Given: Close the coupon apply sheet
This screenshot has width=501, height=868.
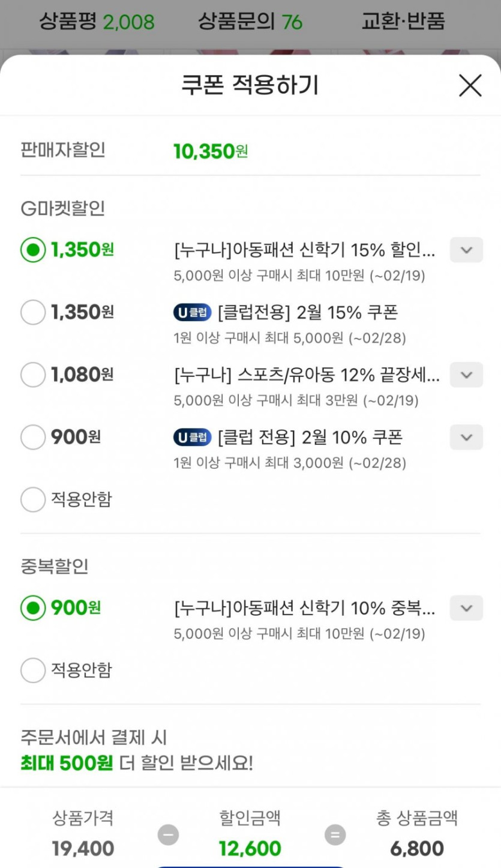Looking at the screenshot, I should (470, 86).
